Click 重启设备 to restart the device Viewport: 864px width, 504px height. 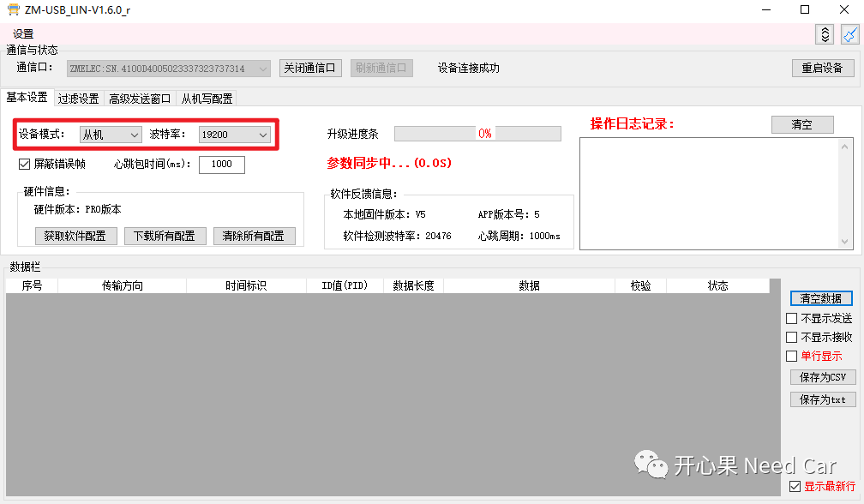pos(822,68)
